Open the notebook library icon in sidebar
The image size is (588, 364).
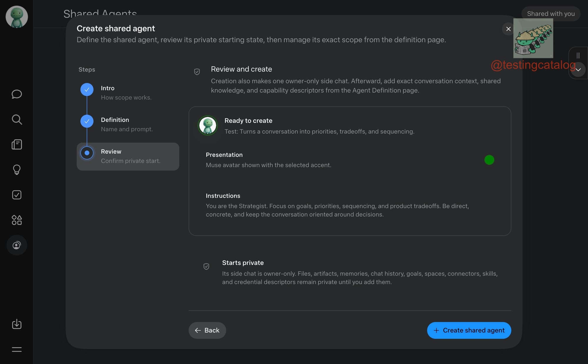click(x=17, y=145)
